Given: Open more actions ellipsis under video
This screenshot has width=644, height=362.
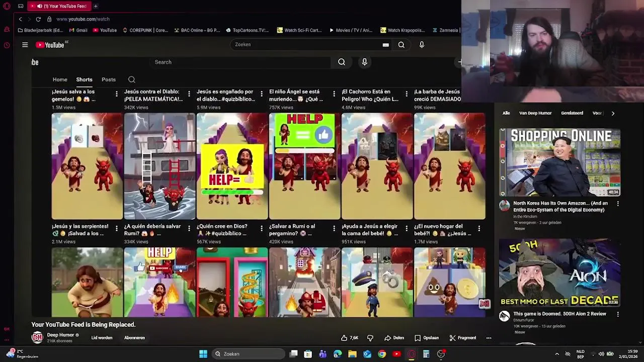Looking at the screenshot, I should click(489, 338).
